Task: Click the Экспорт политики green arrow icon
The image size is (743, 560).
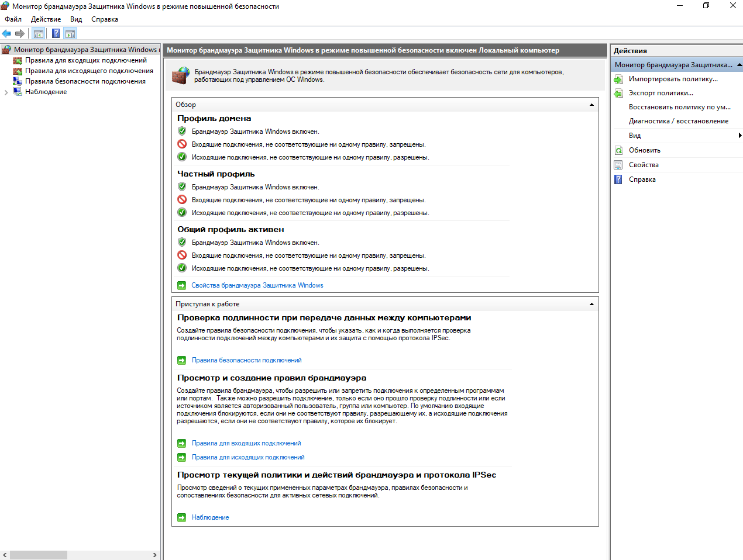Action: click(618, 93)
